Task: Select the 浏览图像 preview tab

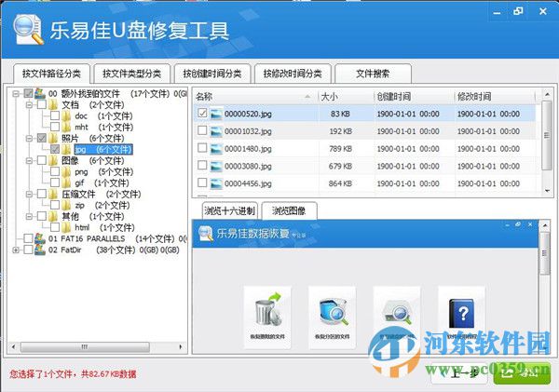Action: click(289, 211)
